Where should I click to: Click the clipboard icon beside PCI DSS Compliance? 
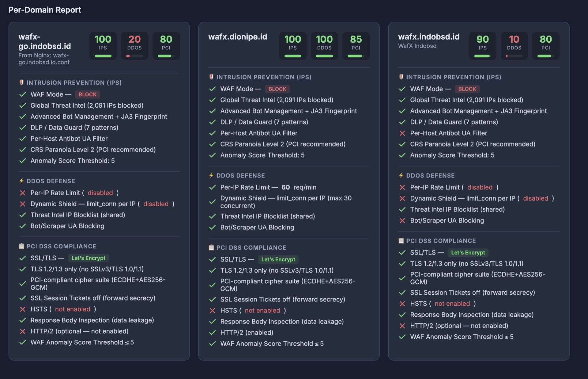click(21, 246)
